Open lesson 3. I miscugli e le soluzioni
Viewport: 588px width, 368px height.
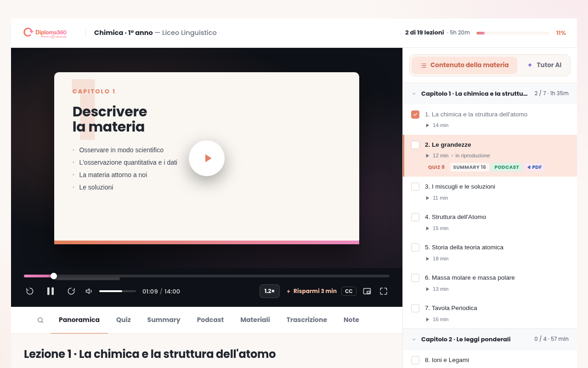tap(460, 187)
